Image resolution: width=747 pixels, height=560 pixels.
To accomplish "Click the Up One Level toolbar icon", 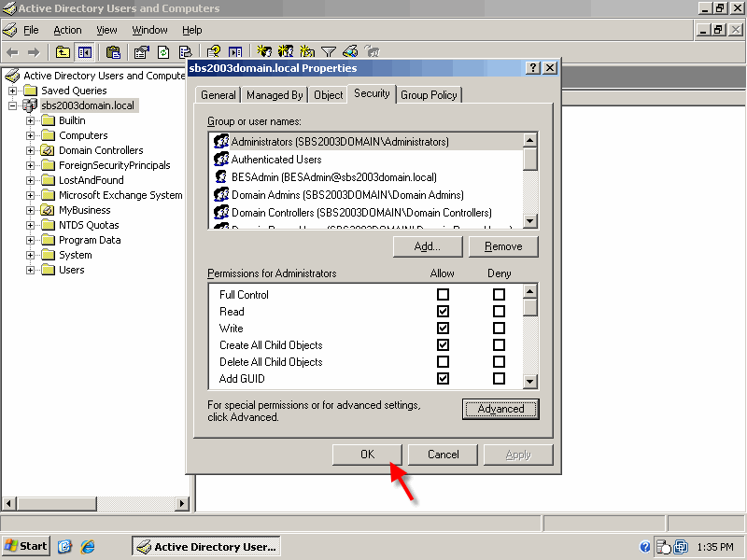I will click(x=63, y=52).
